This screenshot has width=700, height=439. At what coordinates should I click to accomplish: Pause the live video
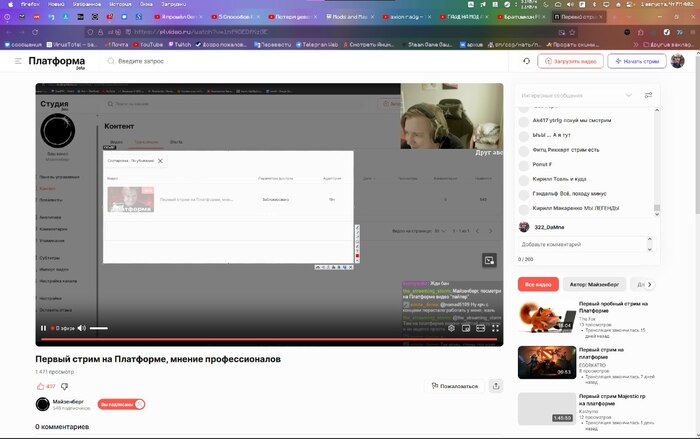[x=43, y=328]
